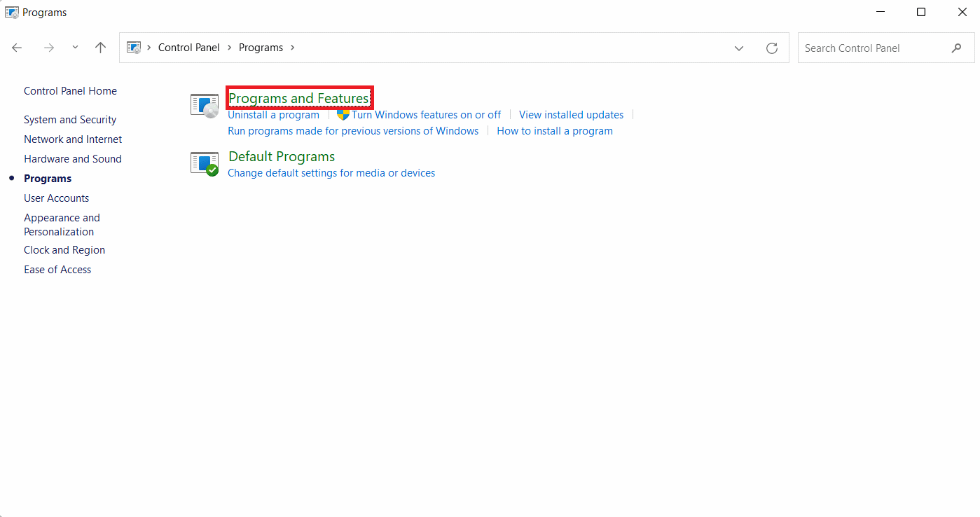Expand chevron before Control Panel breadcrumb
Image resolution: width=980 pixels, height=517 pixels.
(x=149, y=48)
